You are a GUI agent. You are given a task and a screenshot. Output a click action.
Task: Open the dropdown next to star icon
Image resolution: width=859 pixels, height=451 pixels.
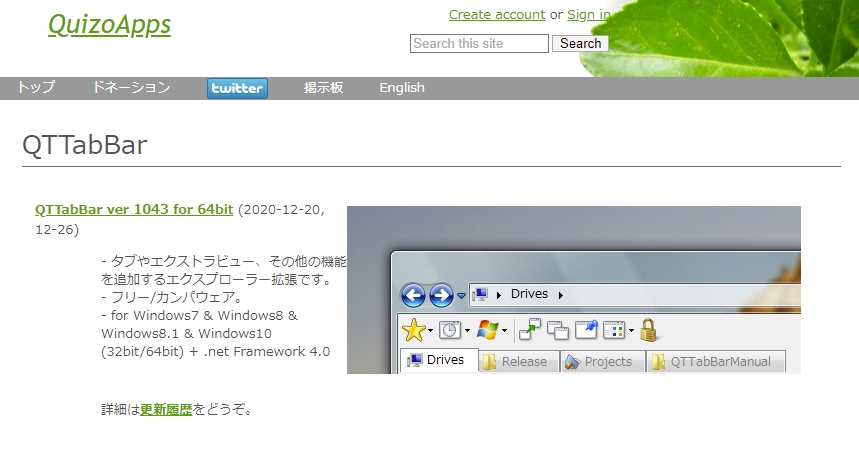click(x=431, y=330)
